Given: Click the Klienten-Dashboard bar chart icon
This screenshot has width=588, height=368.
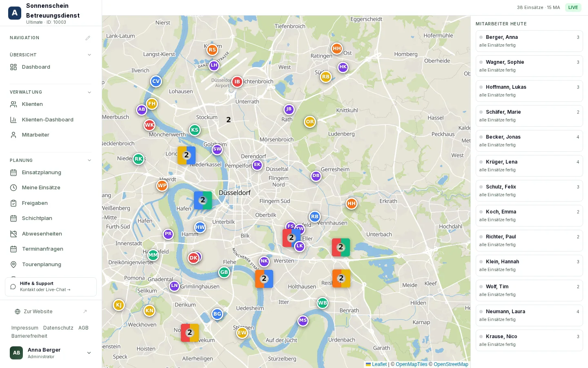Looking at the screenshot, I should 13,120.
